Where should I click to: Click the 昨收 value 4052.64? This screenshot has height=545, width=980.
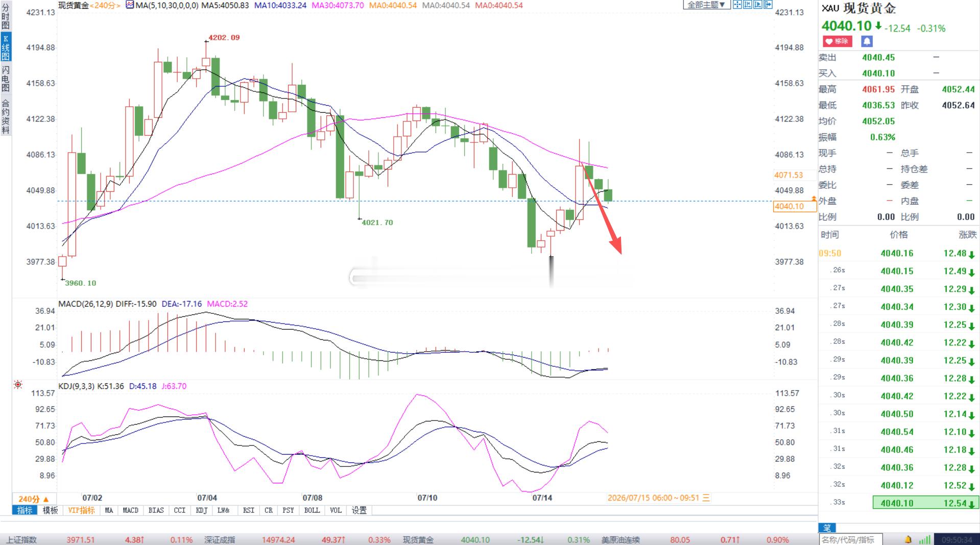(x=958, y=105)
